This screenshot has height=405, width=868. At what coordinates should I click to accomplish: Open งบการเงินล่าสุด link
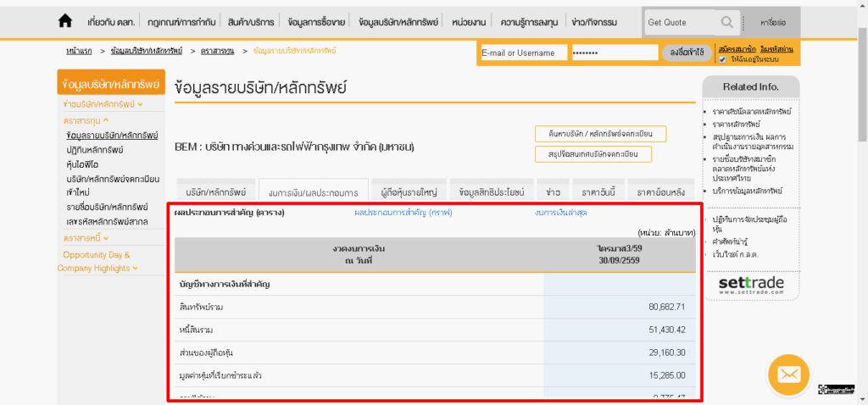[x=561, y=213]
